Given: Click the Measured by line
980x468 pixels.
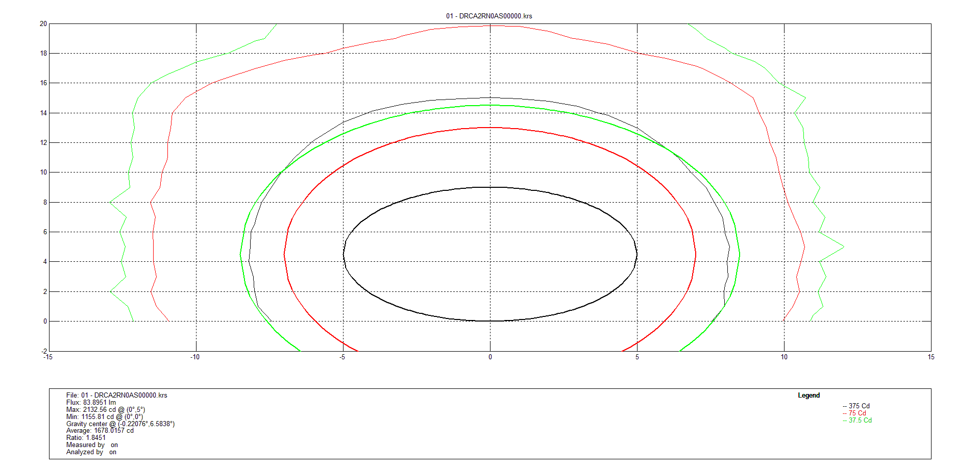Looking at the screenshot, I should pos(92,445).
